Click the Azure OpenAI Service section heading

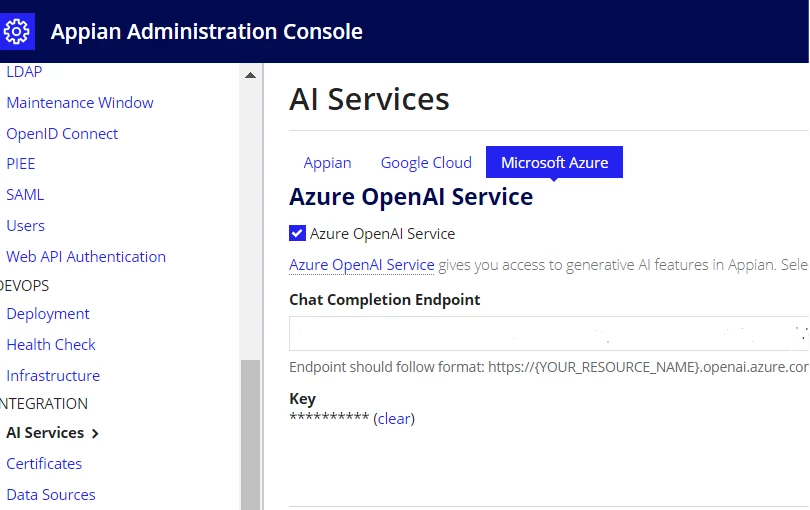[x=411, y=197]
